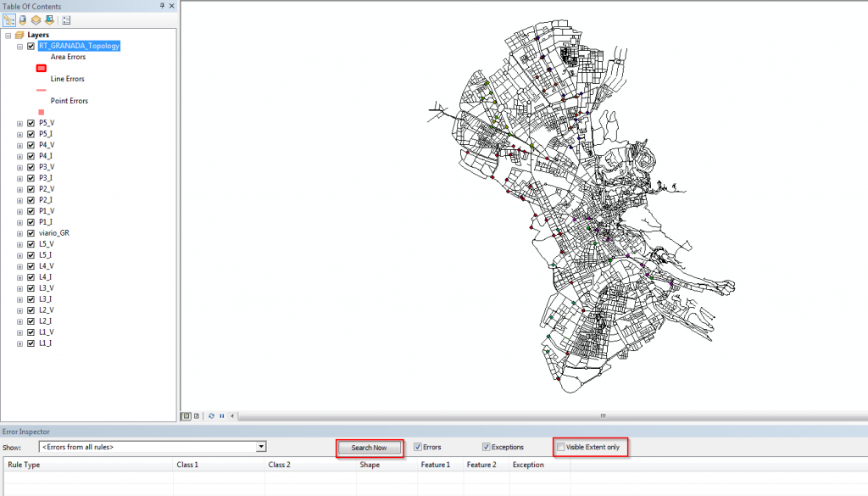This screenshot has width=868, height=496.
Task: Click List By Drawing Order icon
Action: (9, 20)
